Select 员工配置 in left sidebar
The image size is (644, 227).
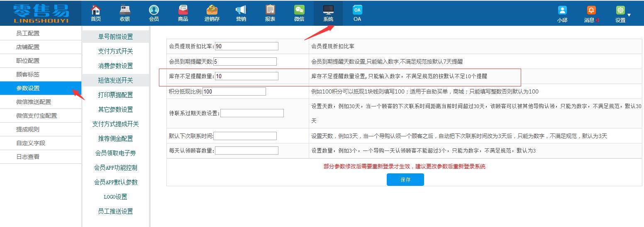(41, 33)
